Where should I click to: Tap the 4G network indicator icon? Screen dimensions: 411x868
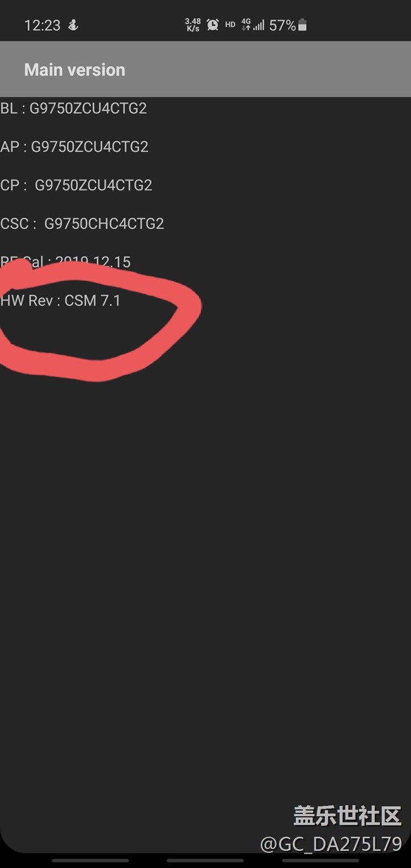(246, 25)
